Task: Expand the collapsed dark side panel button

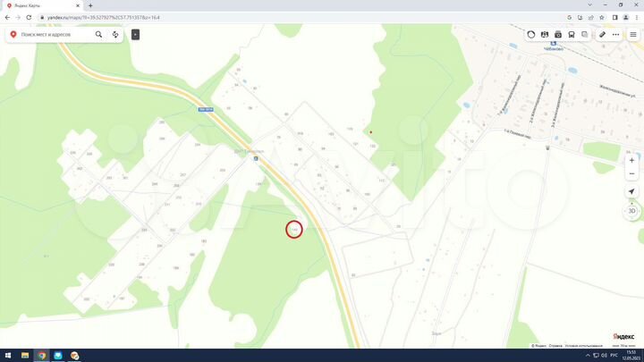Action: [x=136, y=35]
